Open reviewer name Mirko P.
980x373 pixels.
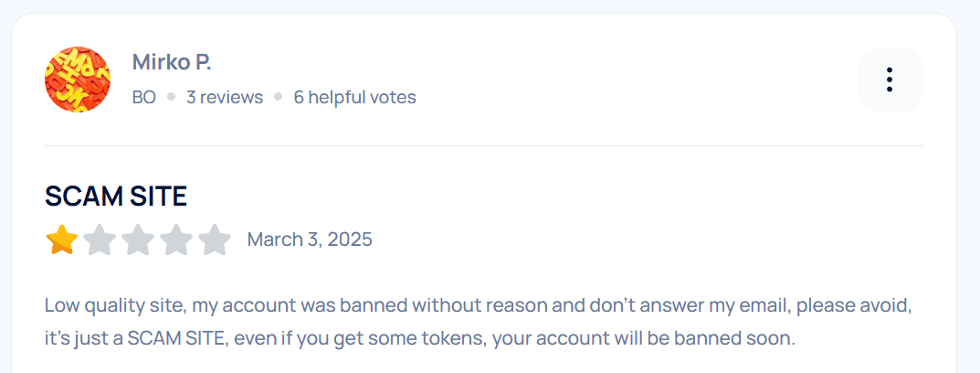(x=172, y=62)
